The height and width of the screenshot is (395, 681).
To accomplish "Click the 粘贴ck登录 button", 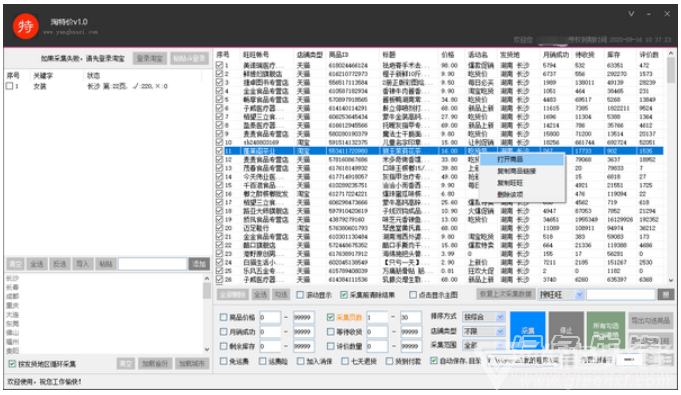I will (x=189, y=59).
